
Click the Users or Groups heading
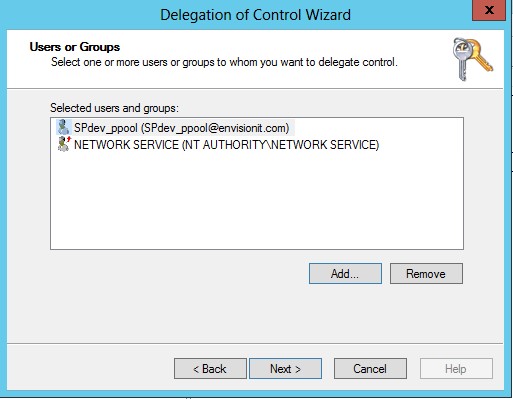click(x=75, y=47)
